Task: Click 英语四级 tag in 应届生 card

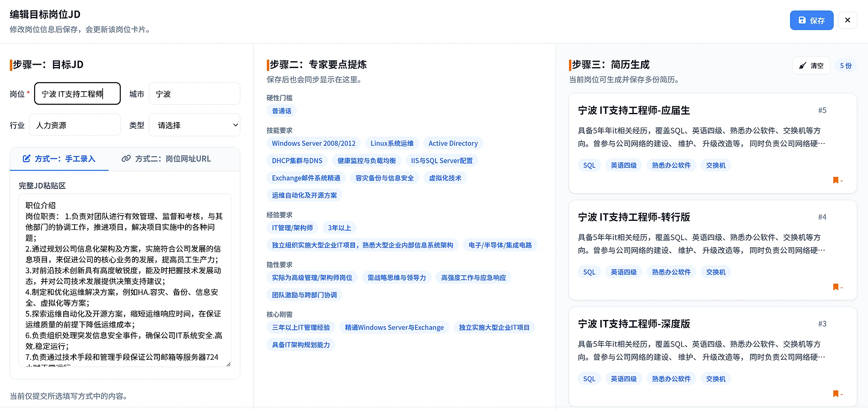Action: tap(623, 165)
